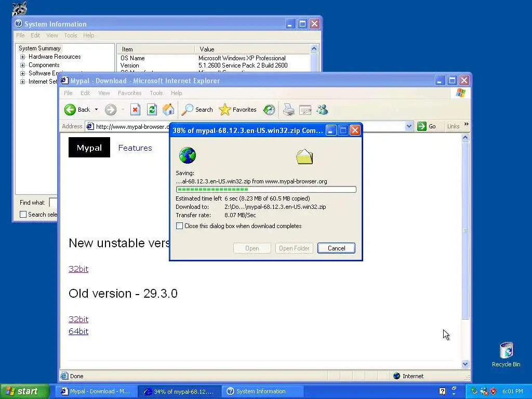Viewport: 532px width, 399px height.
Task: Click the Internet zone globe in status bar
Action: click(396, 376)
